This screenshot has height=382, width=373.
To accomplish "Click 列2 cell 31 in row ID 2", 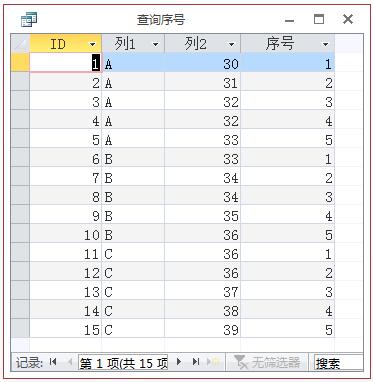I will tap(202, 82).
